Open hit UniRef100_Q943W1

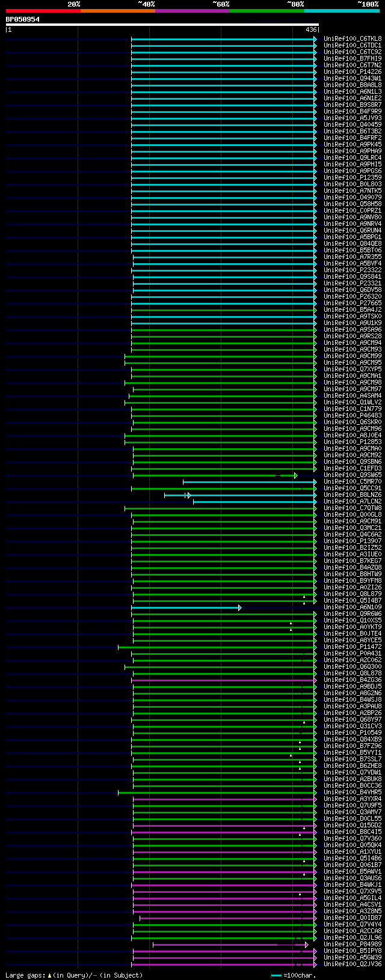click(353, 79)
